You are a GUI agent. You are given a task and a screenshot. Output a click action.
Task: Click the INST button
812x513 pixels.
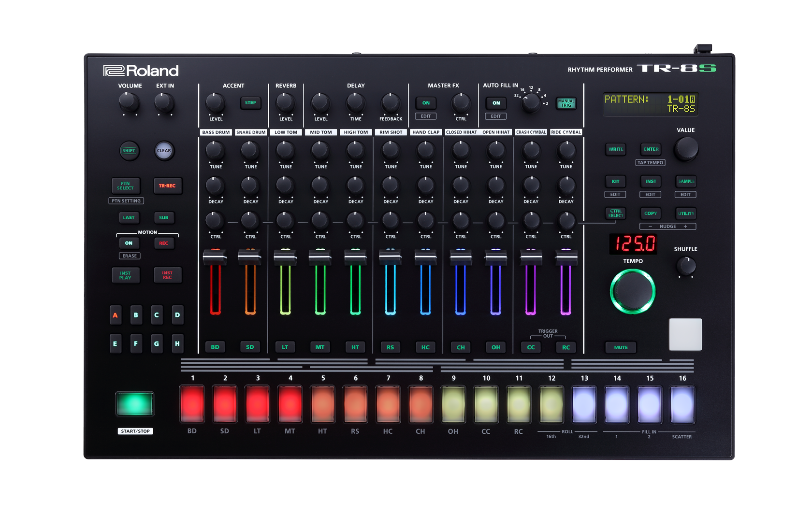point(651,182)
